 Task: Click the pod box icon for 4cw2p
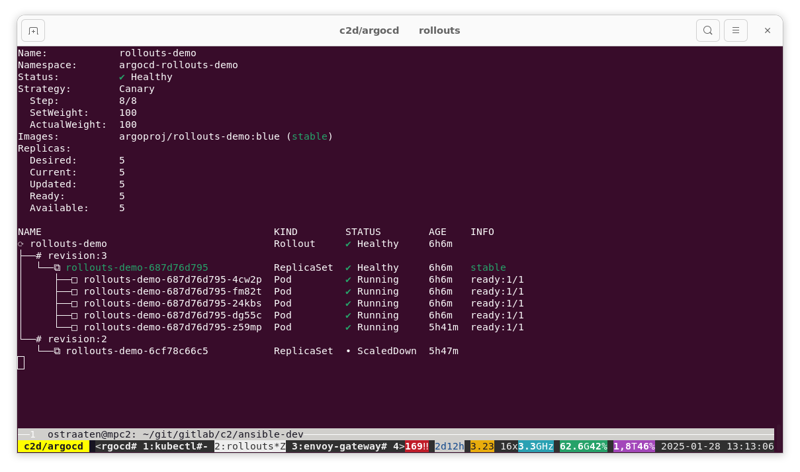click(74, 280)
